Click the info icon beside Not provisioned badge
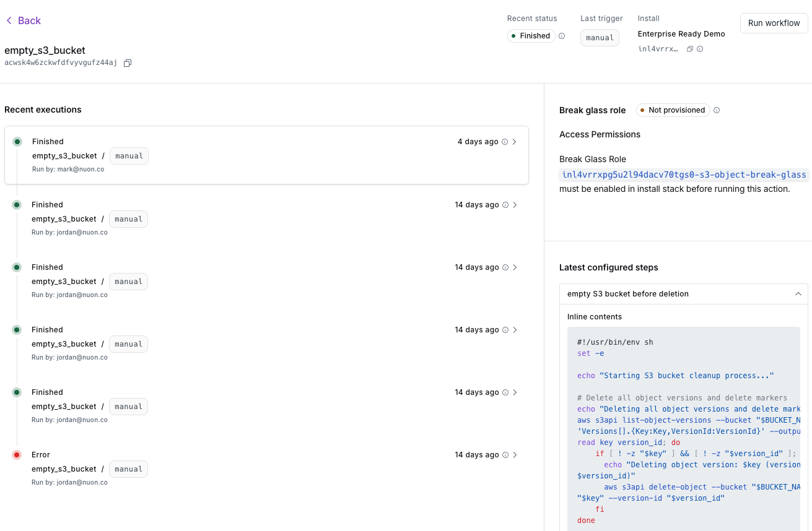The width and height of the screenshot is (812, 531). click(x=717, y=110)
